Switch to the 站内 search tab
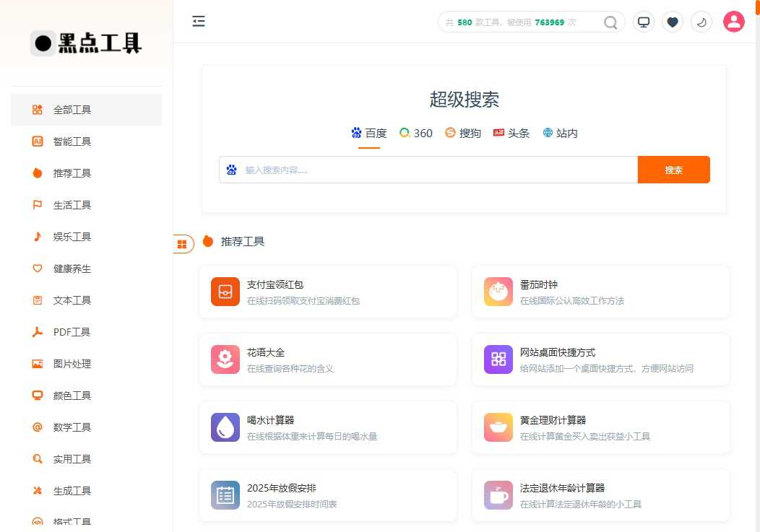This screenshot has height=532, width=760. 560,133
